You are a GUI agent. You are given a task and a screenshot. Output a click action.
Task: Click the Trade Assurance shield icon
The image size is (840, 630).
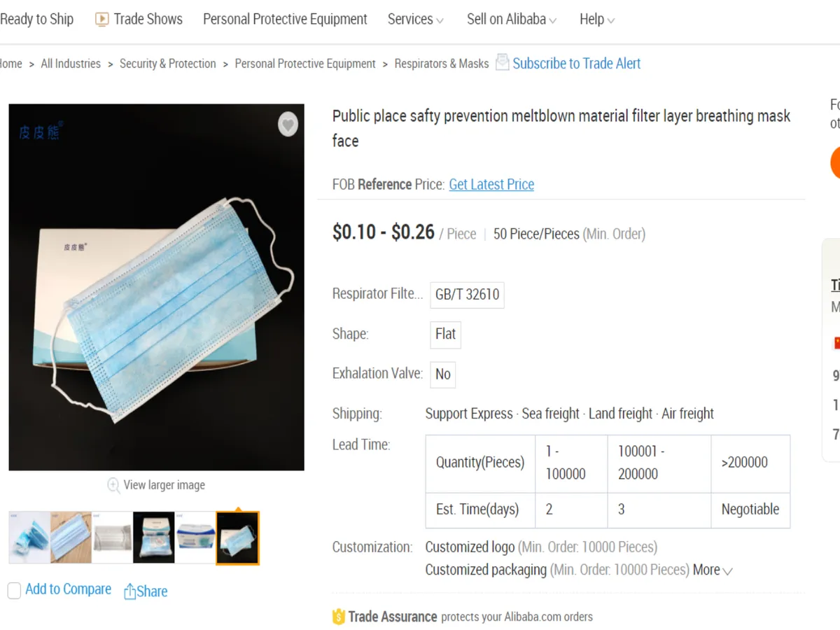[339, 617]
